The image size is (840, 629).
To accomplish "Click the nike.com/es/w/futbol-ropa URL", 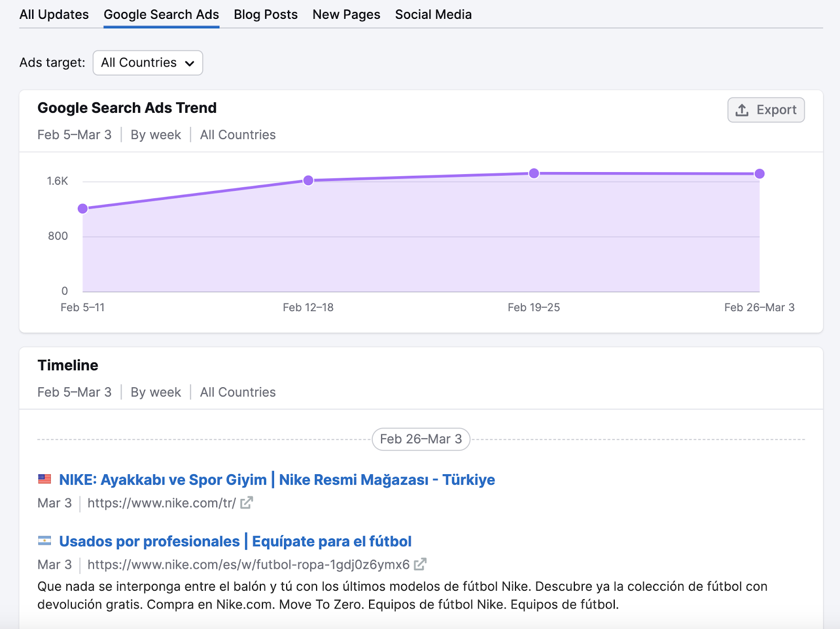I will (248, 564).
